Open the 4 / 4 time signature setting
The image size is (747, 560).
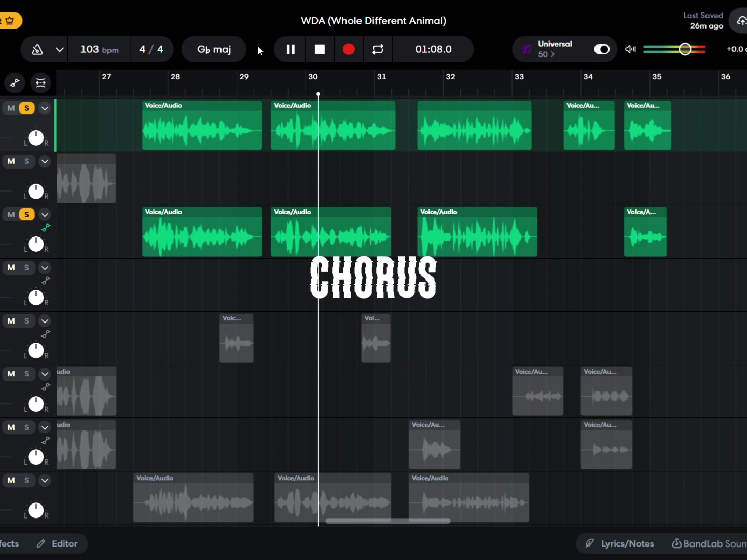pyautogui.click(x=151, y=49)
